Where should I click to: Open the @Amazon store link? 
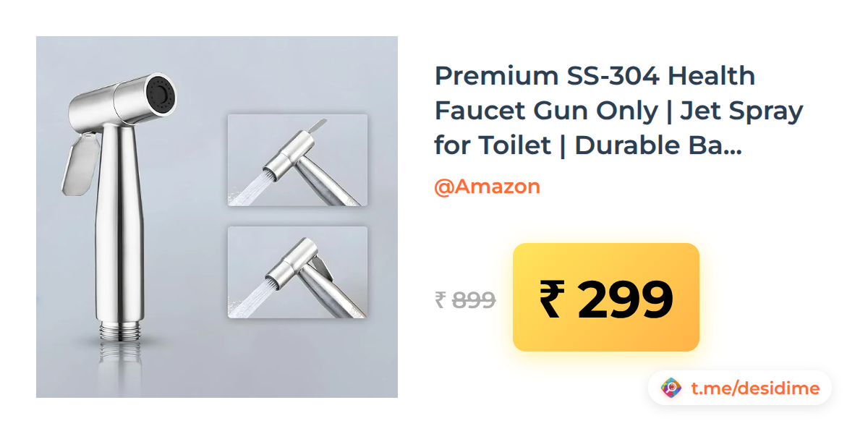click(487, 187)
